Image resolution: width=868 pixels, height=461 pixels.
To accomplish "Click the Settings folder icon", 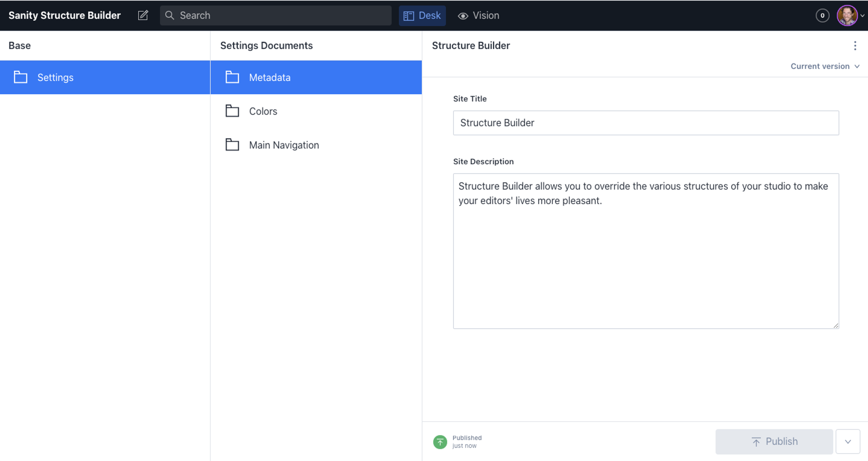I will [21, 77].
